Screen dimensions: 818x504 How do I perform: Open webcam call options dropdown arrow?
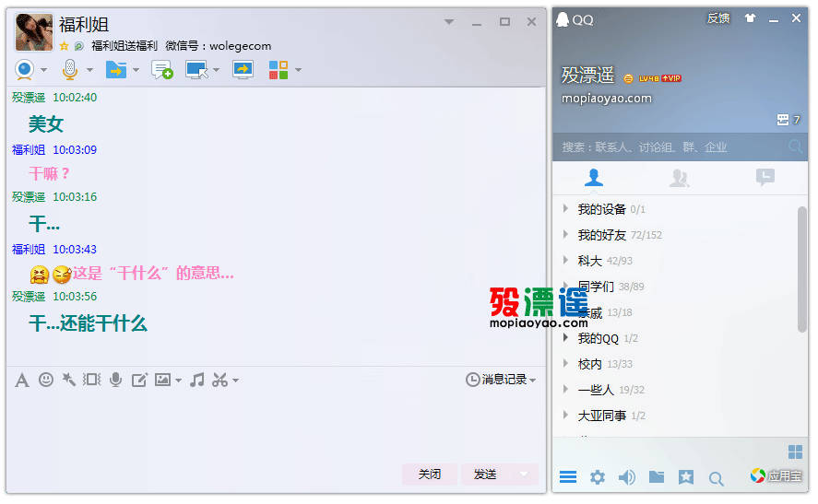tap(44, 70)
